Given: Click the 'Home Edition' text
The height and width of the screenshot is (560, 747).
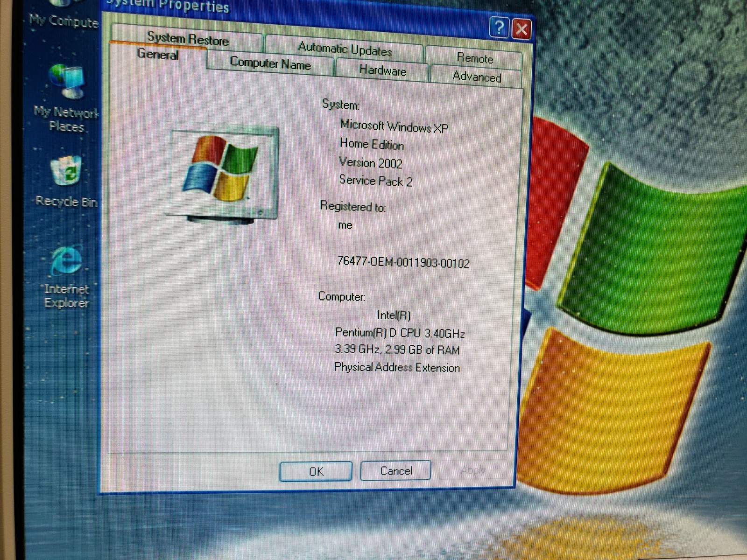Looking at the screenshot, I should pyautogui.click(x=372, y=144).
